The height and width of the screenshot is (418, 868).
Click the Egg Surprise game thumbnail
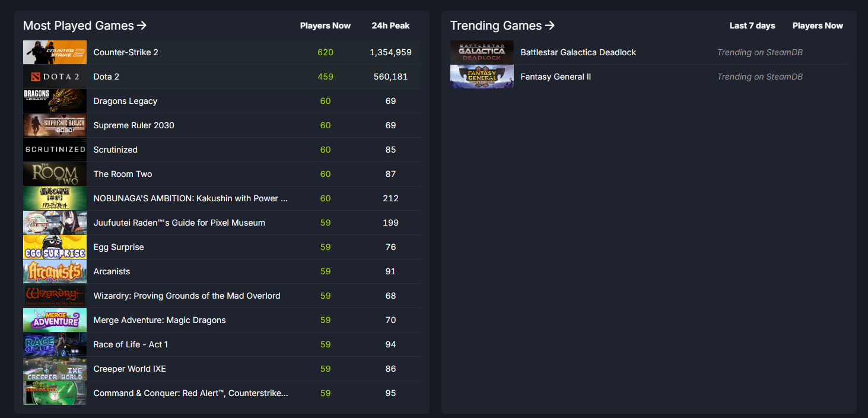[x=55, y=247]
